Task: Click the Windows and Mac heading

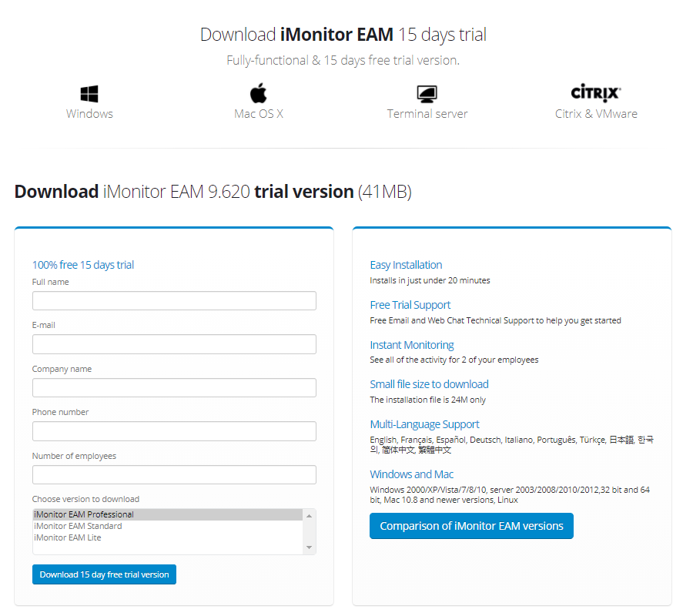Action: (x=412, y=474)
